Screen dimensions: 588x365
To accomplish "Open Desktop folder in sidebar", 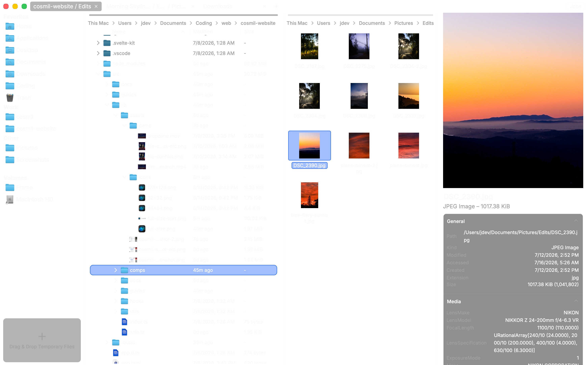I will pos(21,50).
